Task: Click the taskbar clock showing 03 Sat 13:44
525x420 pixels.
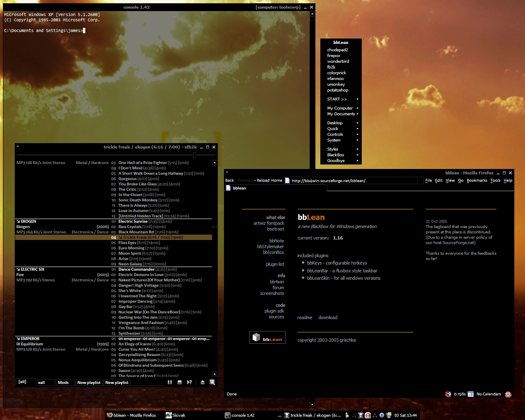Action: tap(406, 415)
